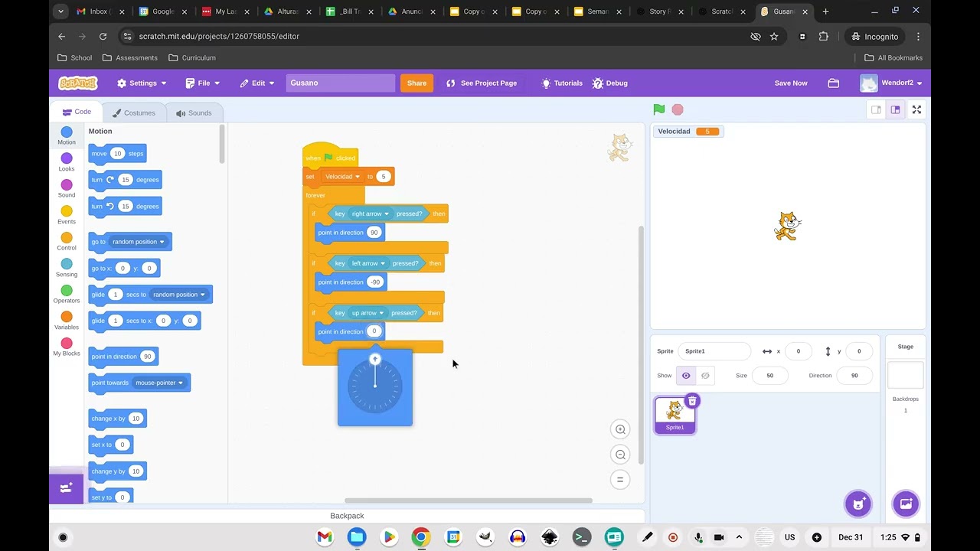980x551 pixels.
Task: Expand Wendorf2 account menu
Action: point(891,83)
